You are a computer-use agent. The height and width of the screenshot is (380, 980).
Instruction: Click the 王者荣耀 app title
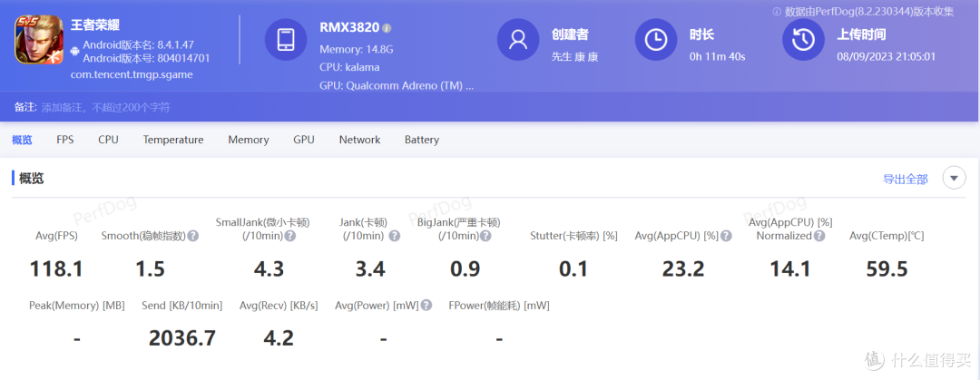95,25
